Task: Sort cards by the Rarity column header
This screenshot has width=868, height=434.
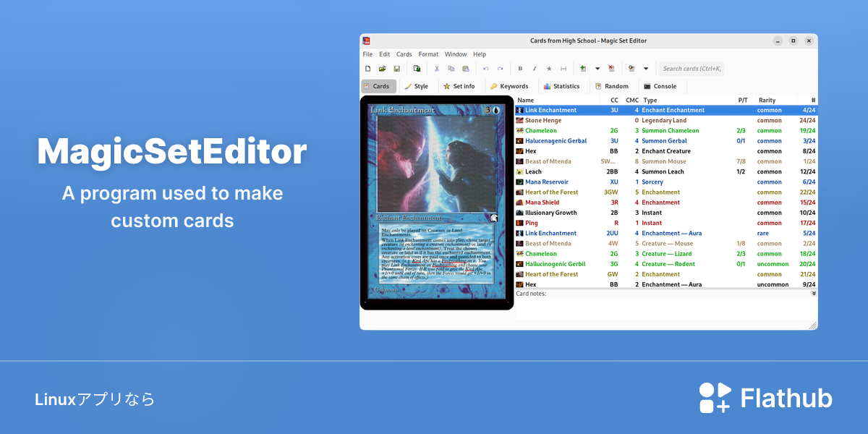Action: (776, 100)
